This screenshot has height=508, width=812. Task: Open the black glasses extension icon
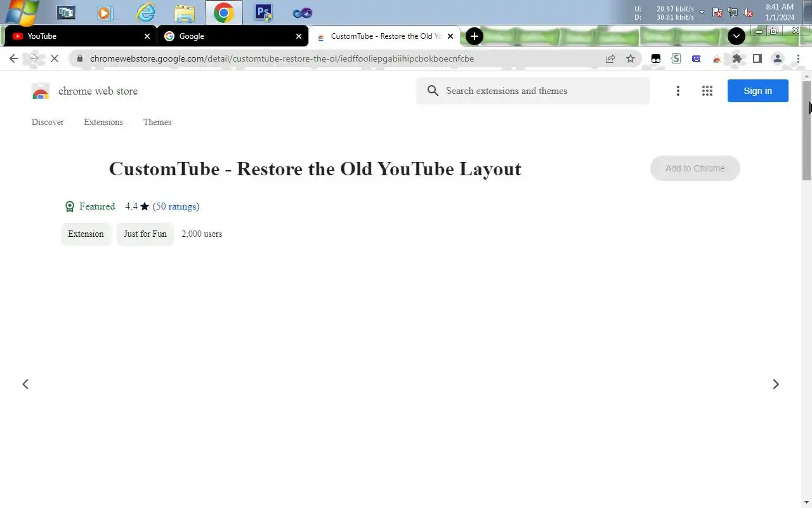pyautogui.click(x=656, y=58)
